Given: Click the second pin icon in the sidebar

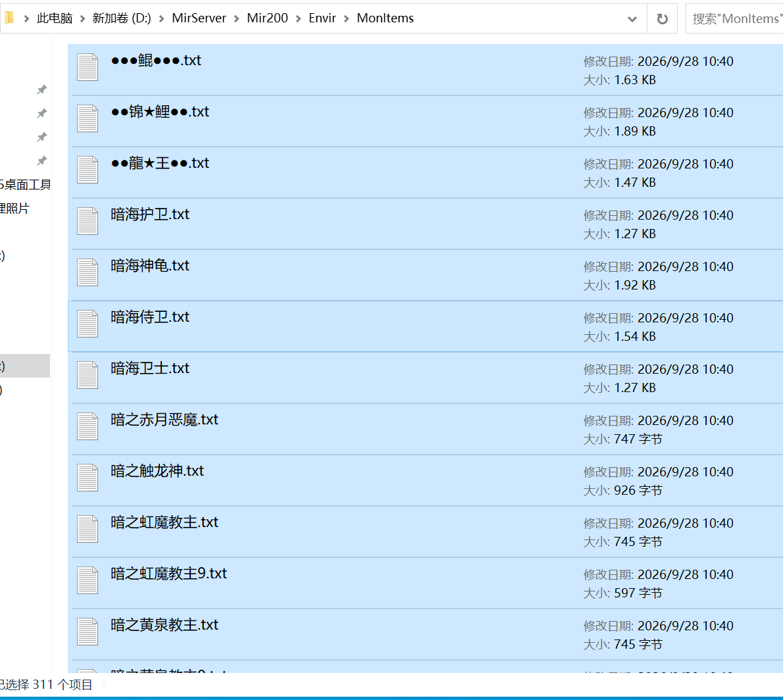Looking at the screenshot, I should click(x=42, y=113).
